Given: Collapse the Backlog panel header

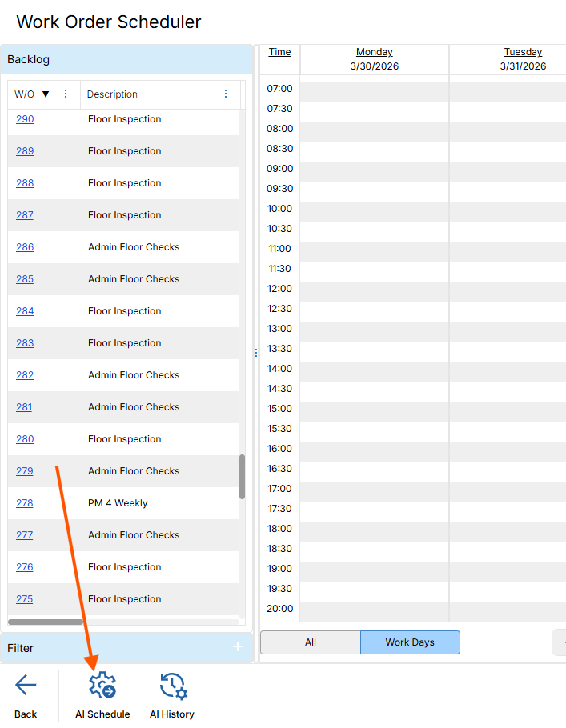Looking at the screenshot, I should click(x=126, y=59).
